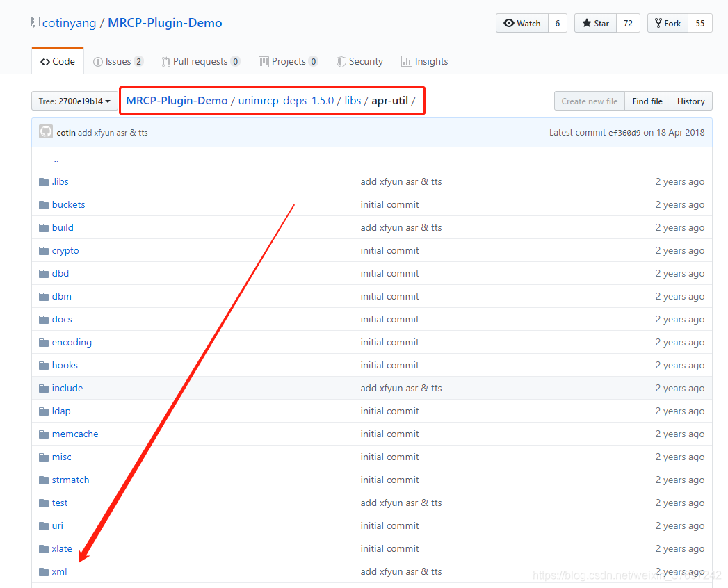
Task: Click the folder icon next to .libs
Action: (44, 182)
